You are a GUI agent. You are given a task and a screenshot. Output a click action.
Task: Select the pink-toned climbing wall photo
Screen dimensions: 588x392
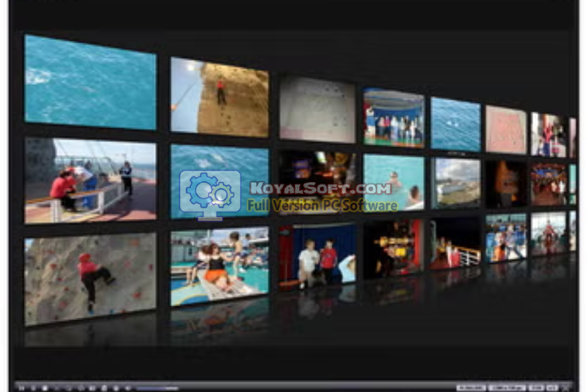click(506, 130)
